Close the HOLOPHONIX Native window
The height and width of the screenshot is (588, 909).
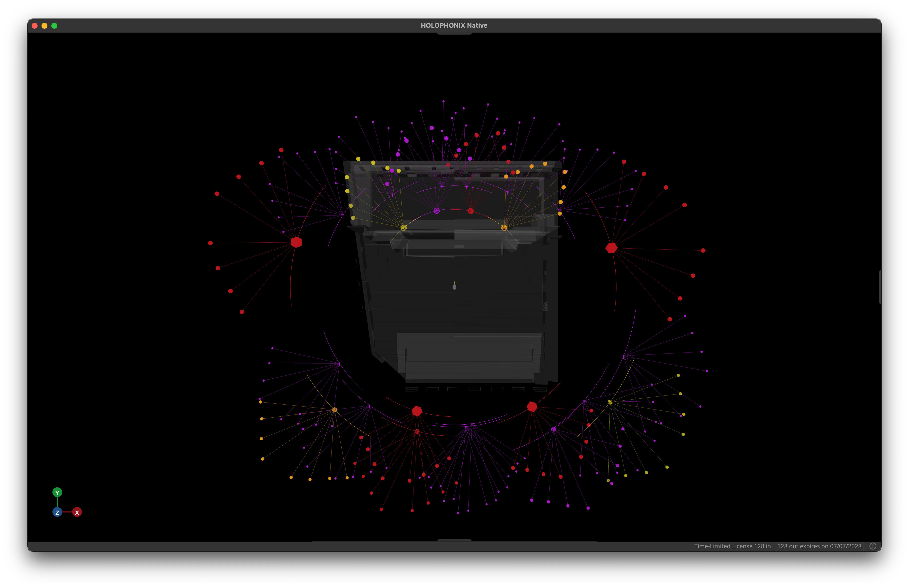click(35, 26)
